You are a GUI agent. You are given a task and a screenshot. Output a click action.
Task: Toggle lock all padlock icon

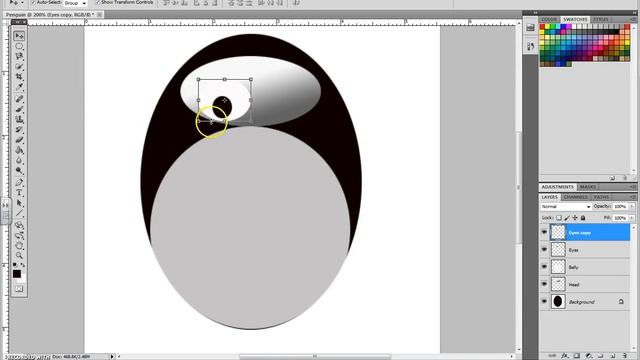coord(583,218)
